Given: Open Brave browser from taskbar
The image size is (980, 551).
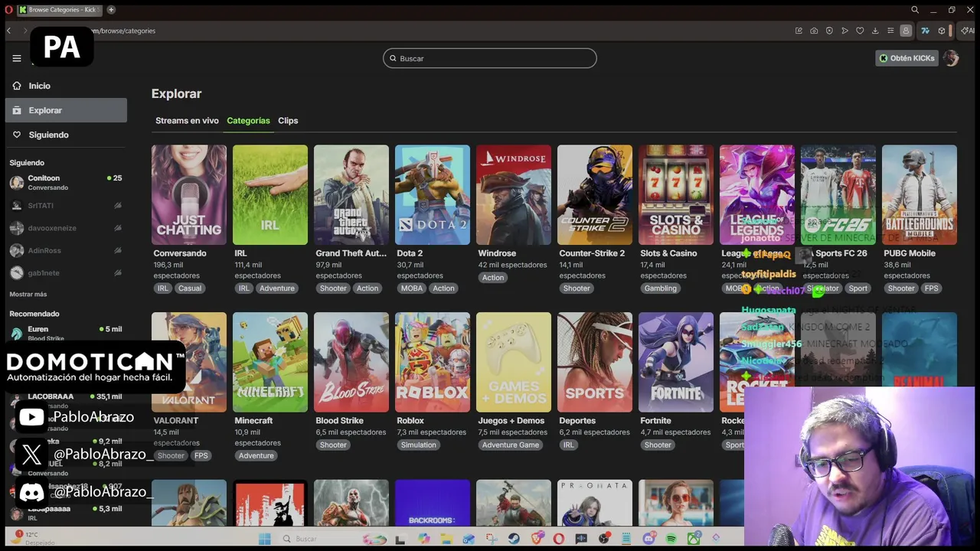Looking at the screenshot, I should click(537, 539).
